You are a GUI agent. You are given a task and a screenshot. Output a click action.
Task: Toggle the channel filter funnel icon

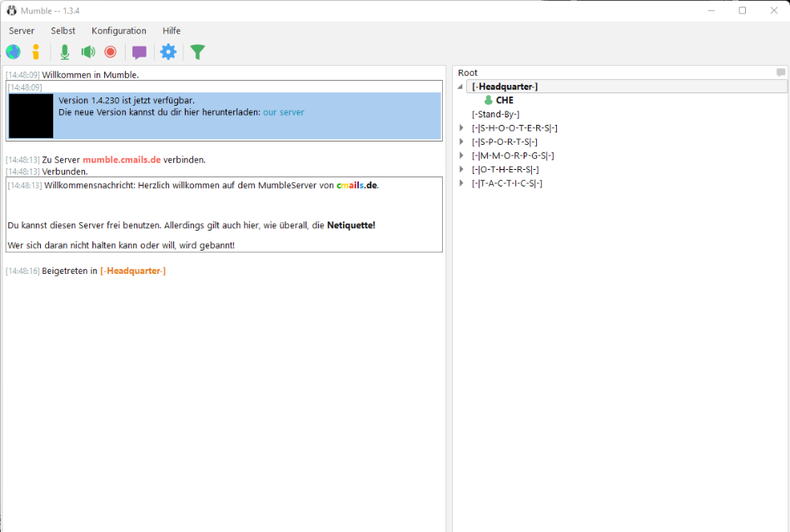click(x=197, y=52)
